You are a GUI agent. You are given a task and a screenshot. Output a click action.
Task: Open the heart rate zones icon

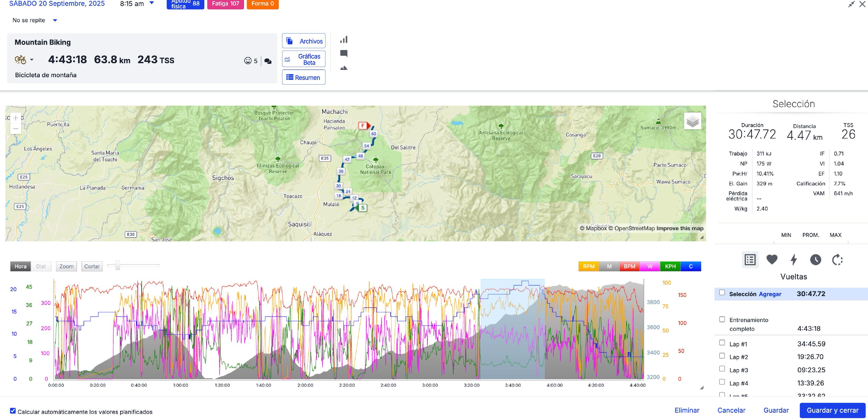pos(772,259)
